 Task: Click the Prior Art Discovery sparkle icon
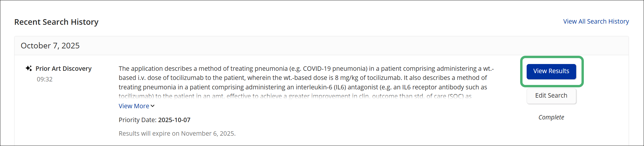pyautogui.click(x=29, y=68)
